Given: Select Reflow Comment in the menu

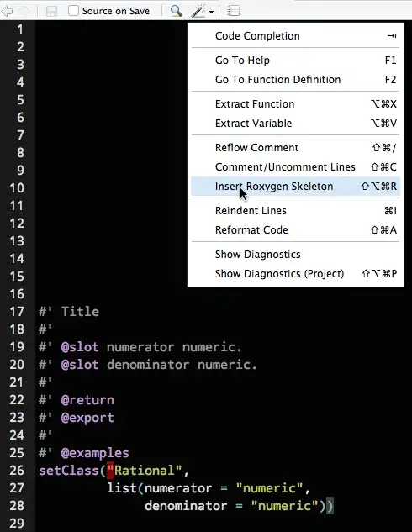Looking at the screenshot, I should pyautogui.click(x=295, y=148).
